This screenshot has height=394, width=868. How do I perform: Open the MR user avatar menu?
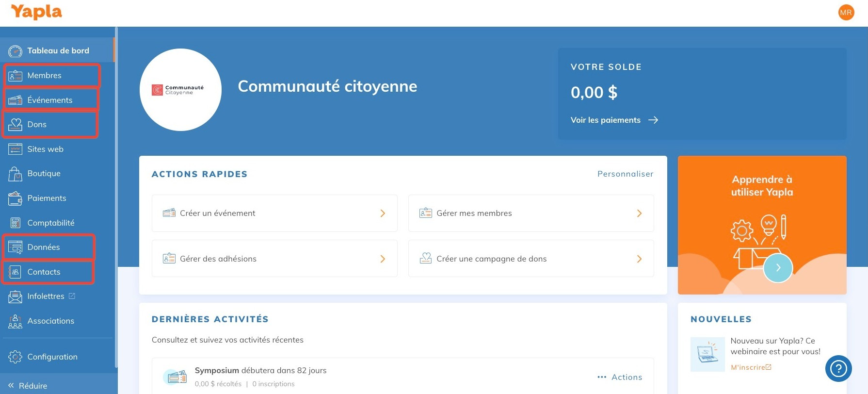(846, 13)
